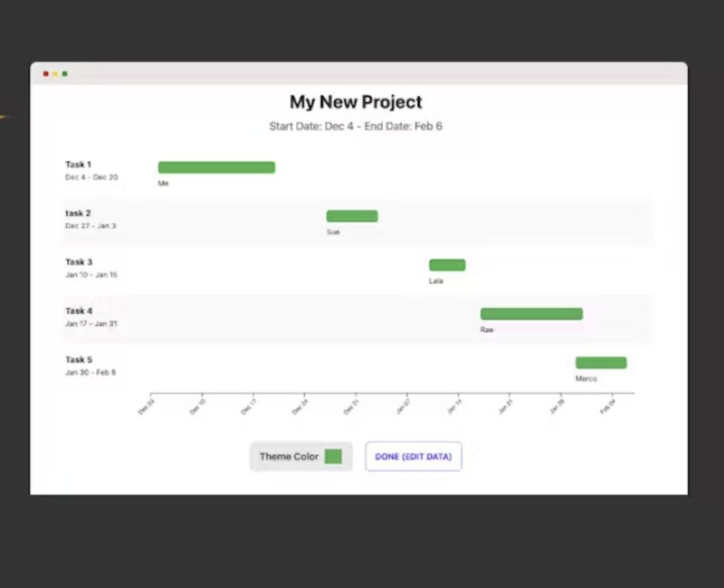Select the Feb 04 axis tick label
Viewport: 724px width, 588px height.
click(607, 407)
